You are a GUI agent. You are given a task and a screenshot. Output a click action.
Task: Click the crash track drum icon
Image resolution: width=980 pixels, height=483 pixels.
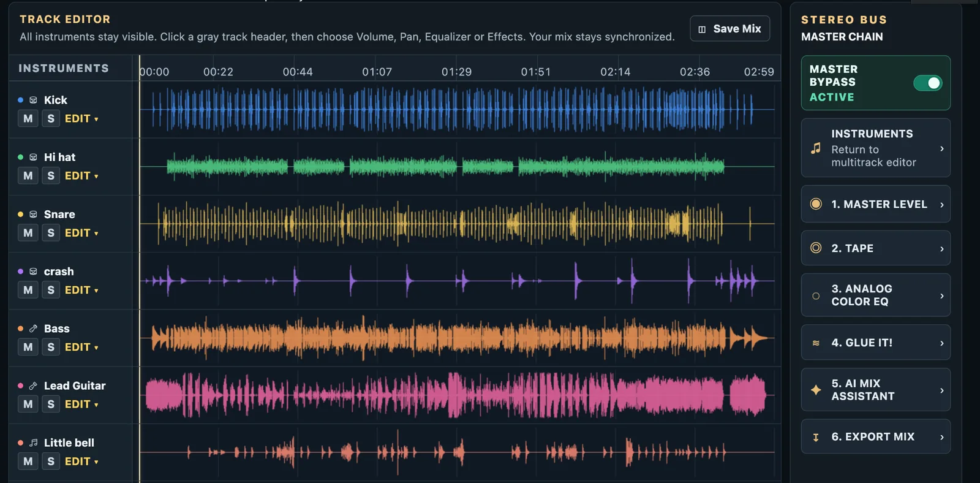(33, 271)
